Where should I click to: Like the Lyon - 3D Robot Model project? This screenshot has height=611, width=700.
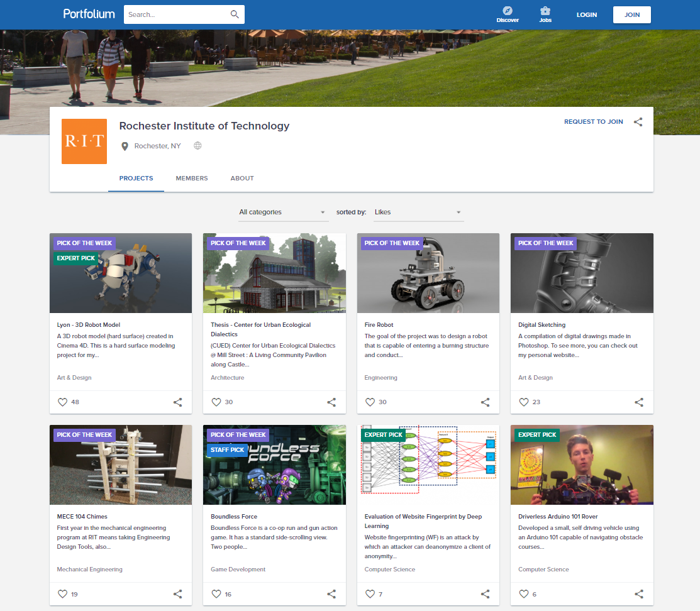(x=62, y=402)
